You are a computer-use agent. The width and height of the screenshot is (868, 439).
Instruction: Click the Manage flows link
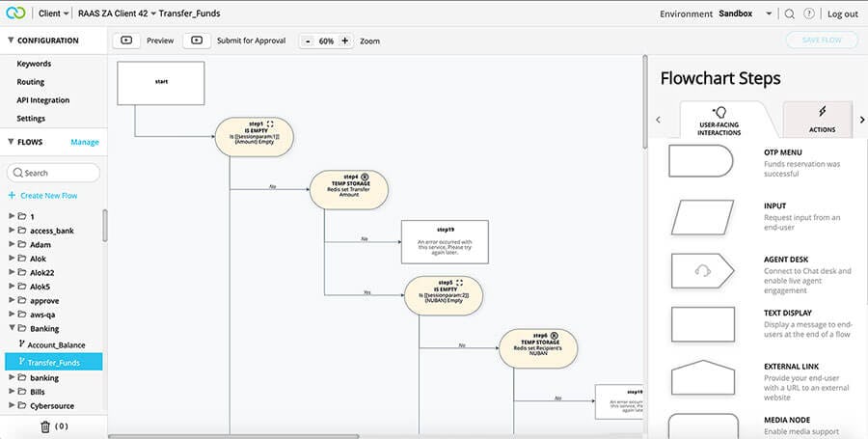pyautogui.click(x=85, y=142)
